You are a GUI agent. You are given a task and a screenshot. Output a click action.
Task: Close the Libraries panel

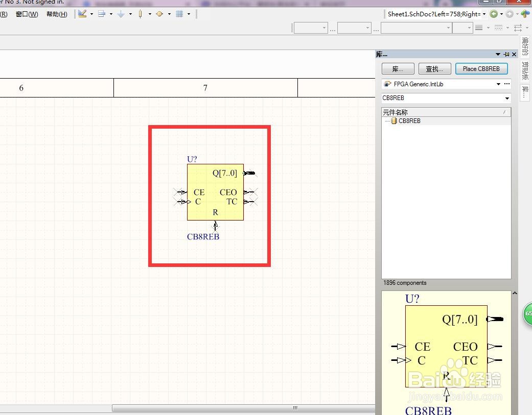(514, 54)
